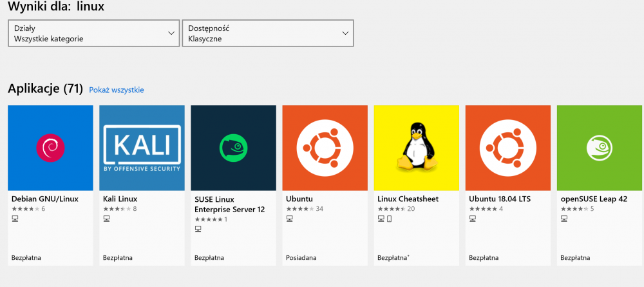Screen dimensions: 644x287
Task: Click the Pokaż wszystkie link
Action: [117, 90]
